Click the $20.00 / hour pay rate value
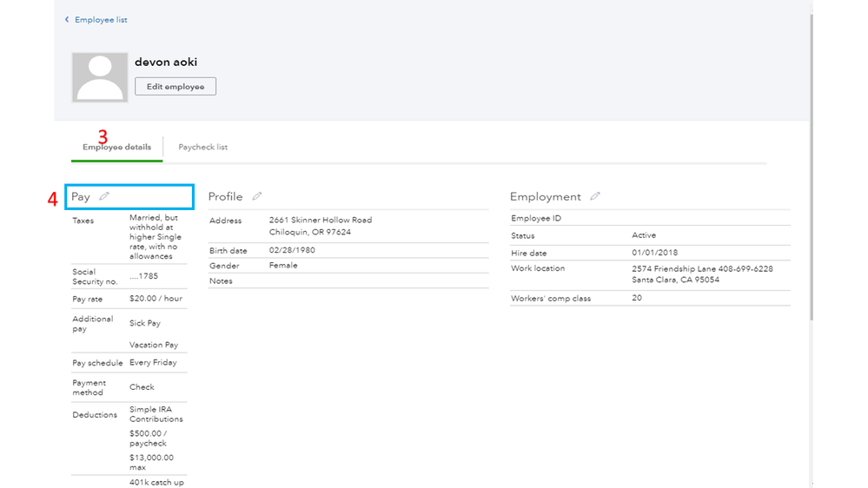The image size is (868, 488). (x=156, y=298)
